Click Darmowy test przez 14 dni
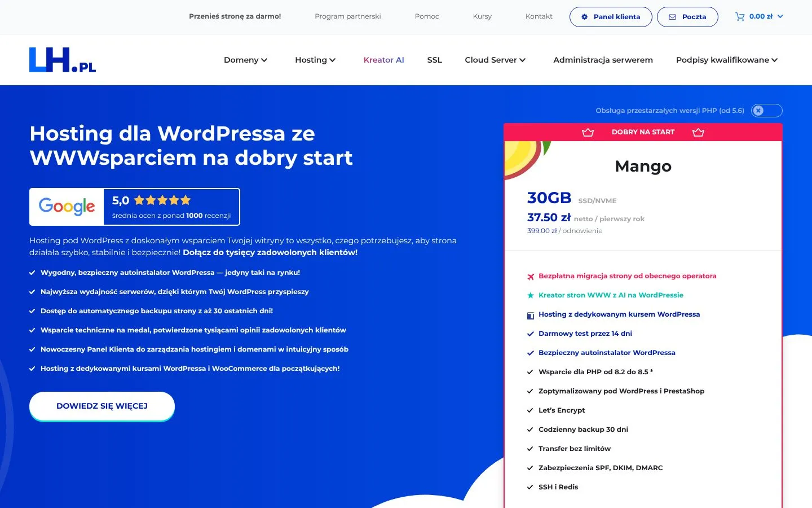Image resolution: width=812 pixels, height=508 pixels. click(x=585, y=334)
